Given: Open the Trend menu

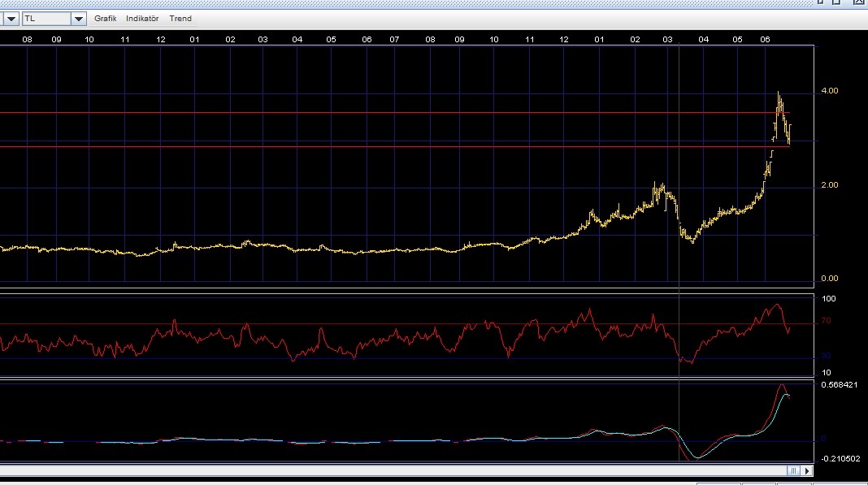Looking at the screenshot, I should click(180, 18).
